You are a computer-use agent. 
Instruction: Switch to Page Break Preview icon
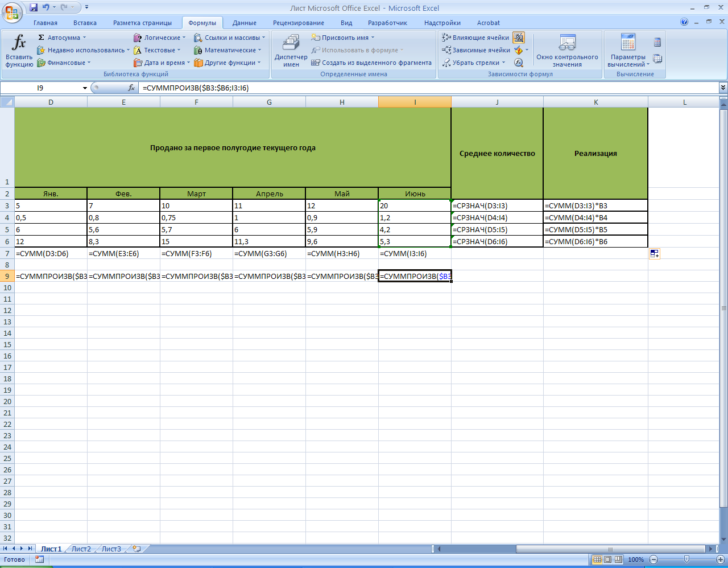(x=618, y=559)
